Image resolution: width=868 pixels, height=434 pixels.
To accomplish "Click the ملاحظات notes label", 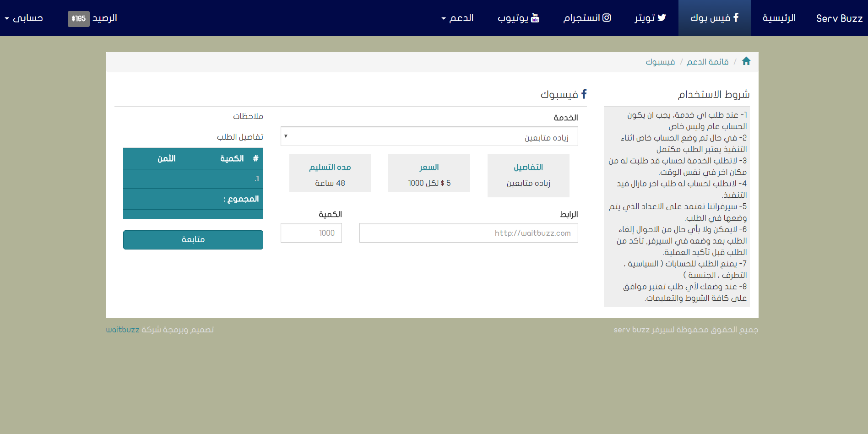I will (248, 116).
